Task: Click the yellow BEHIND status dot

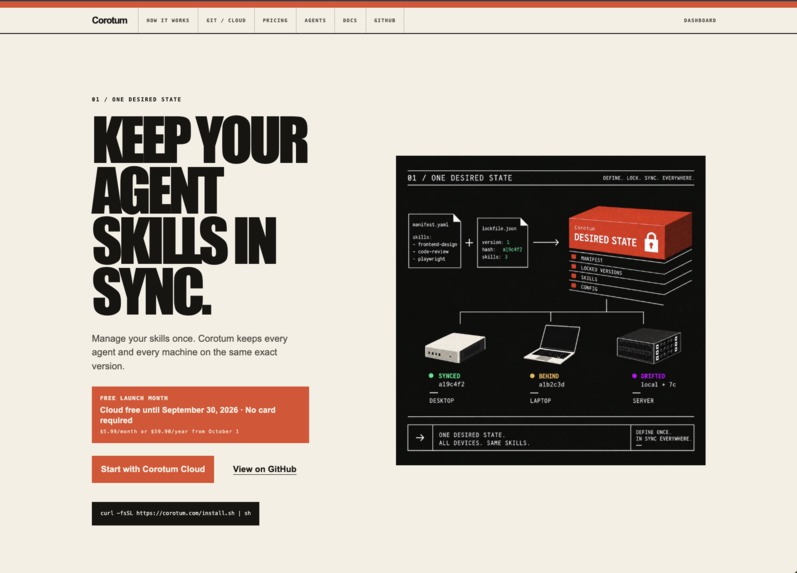Action: 532,376
